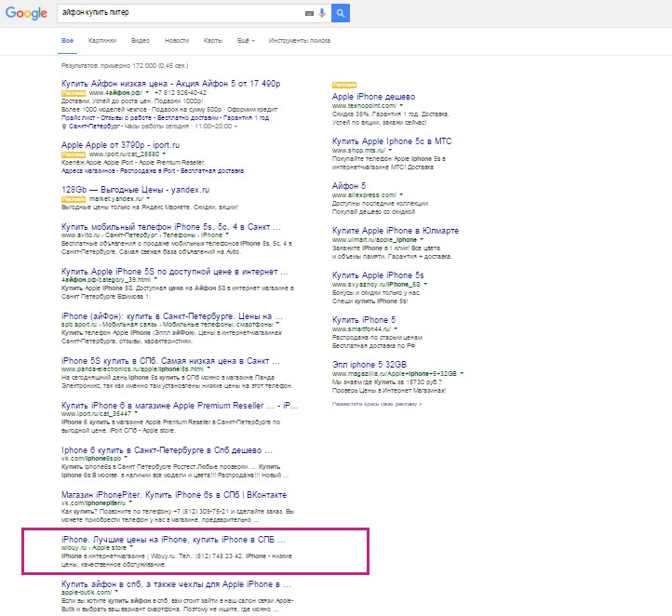Open 'Магазин iPhonePiter' ВКонтакте result

173,495
